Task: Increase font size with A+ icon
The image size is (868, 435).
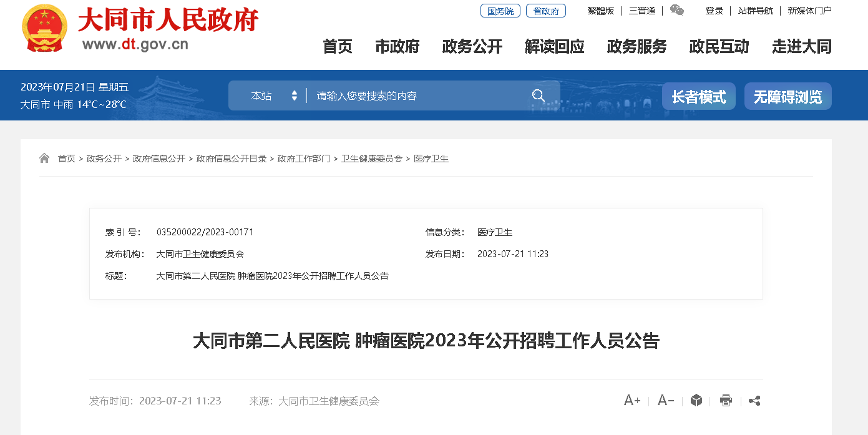Action: (632, 401)
